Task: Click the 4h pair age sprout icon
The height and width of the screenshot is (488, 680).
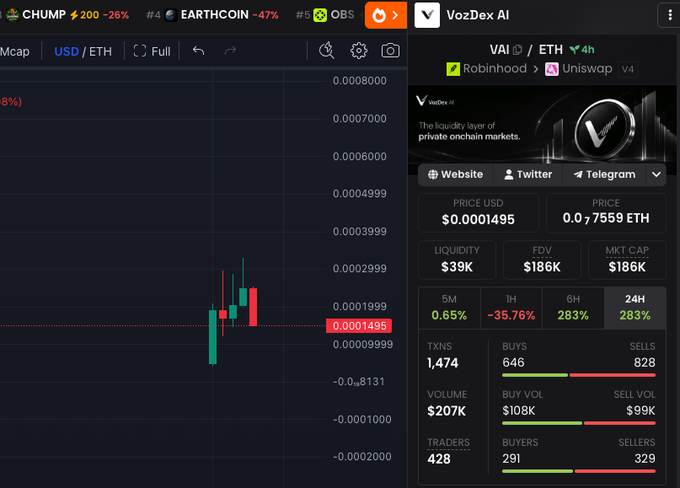Action: tap(575, 50)
